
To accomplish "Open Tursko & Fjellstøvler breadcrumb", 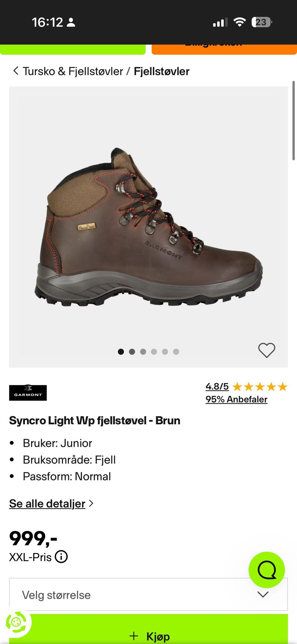I will [x=73, y=71].
